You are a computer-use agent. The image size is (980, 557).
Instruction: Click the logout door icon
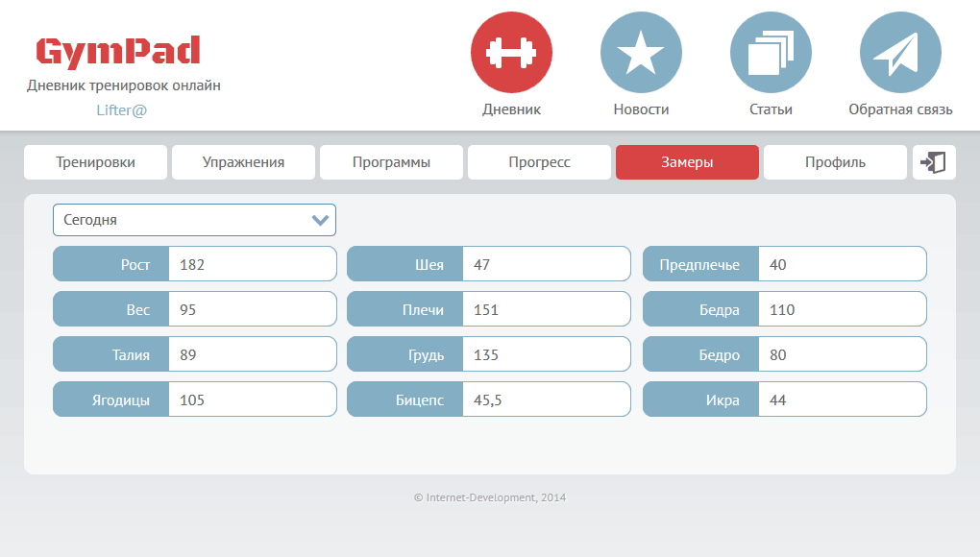pyautogui.click(x=934, y=162)
